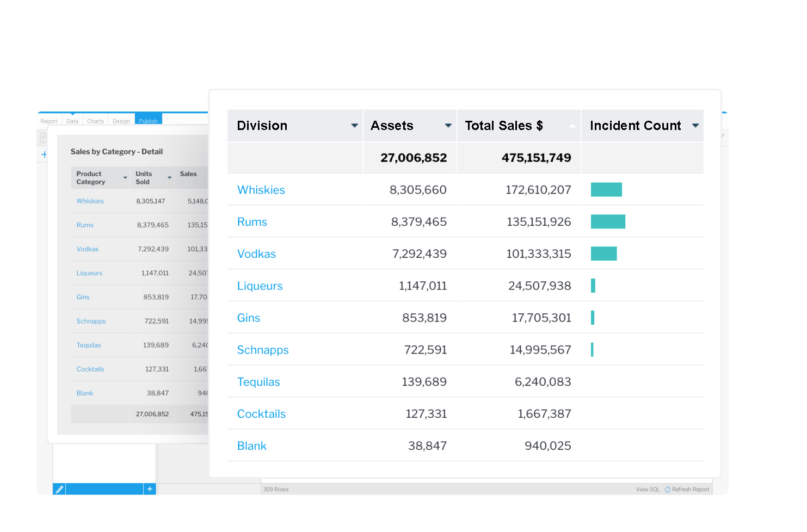Click the Refresh Report circular arrow icon

point(668,489)
